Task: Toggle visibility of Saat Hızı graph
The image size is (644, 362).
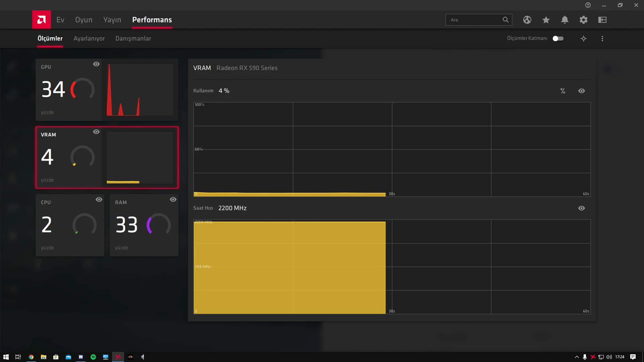Action: click(x=581, y=208)
